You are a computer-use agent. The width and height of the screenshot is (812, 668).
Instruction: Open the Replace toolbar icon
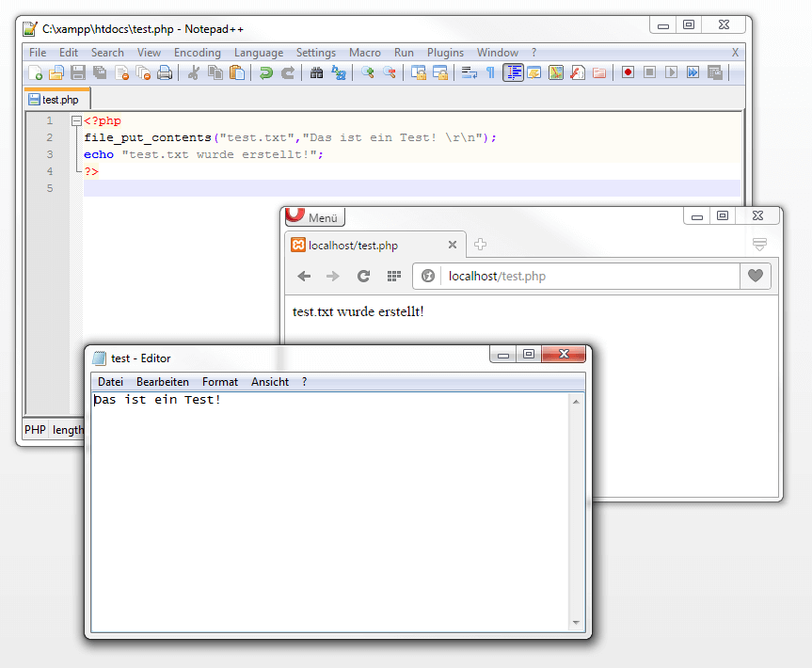[339, 72]
